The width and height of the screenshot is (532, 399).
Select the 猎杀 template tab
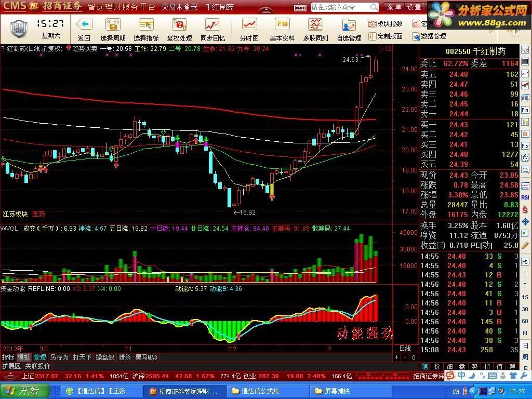click(x=125, y=357)
